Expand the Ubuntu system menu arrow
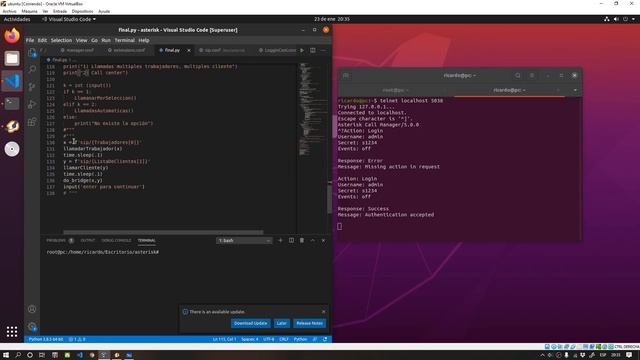This screenshot has width=640, height=360. [633, 19]
